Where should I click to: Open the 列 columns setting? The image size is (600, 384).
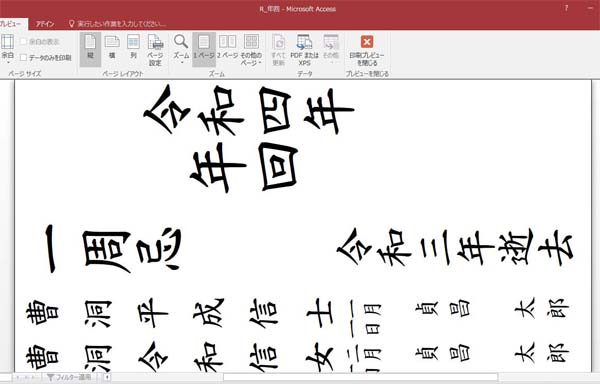coord(133,49)
